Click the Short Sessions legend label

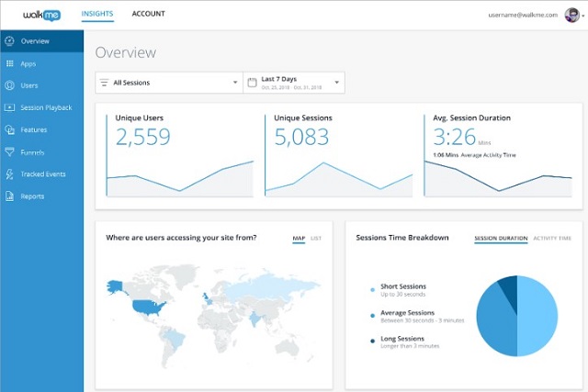pyautogui.click(x=403, y=286)
